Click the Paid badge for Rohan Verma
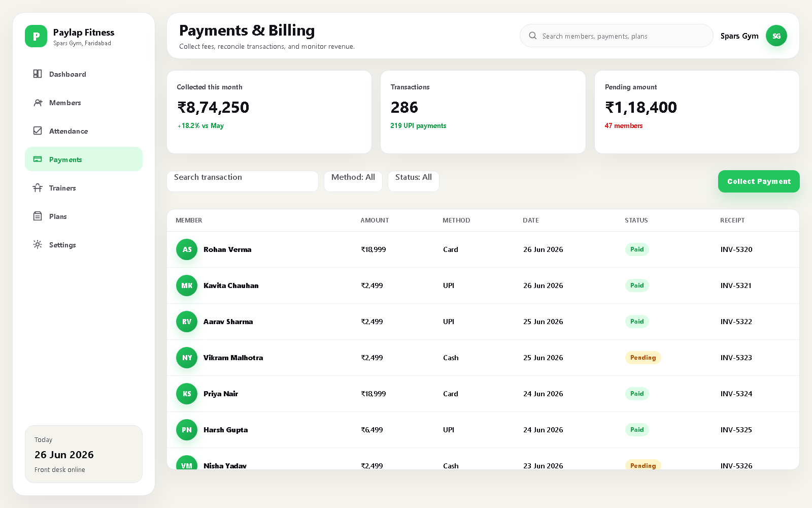The height and width of the screenshot is (508, 812). tap(637, 249)
